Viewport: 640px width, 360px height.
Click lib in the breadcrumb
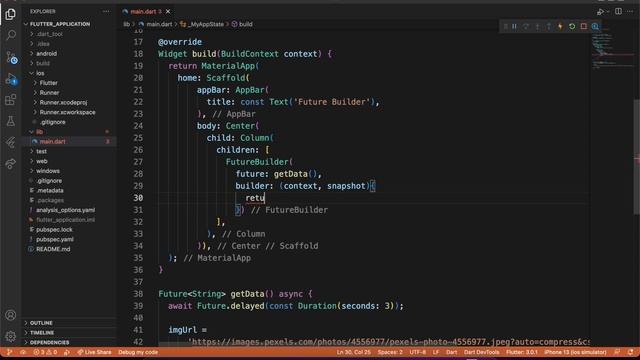pyautogui.click(x=127, y=24)
